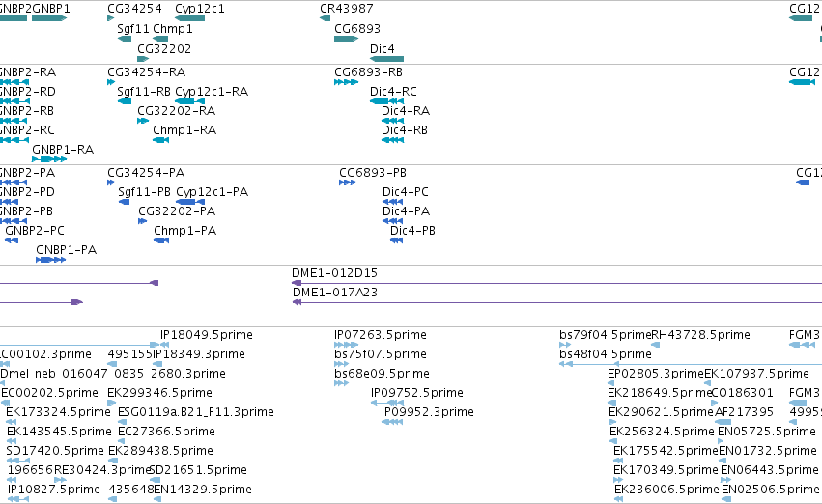822x504 pixels.
Task: Select the GNBP1-PA protein glyph
Action: click(51, 260)
